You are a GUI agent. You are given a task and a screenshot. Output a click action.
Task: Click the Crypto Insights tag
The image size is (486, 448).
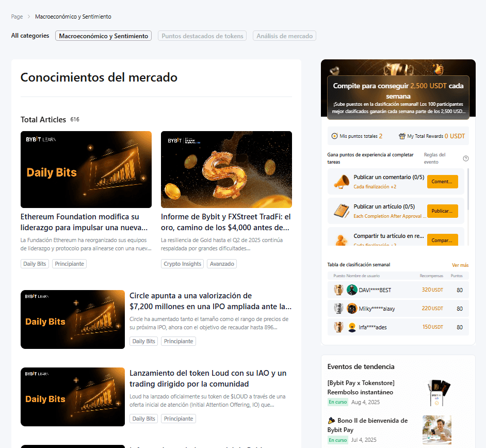(182, 264)
